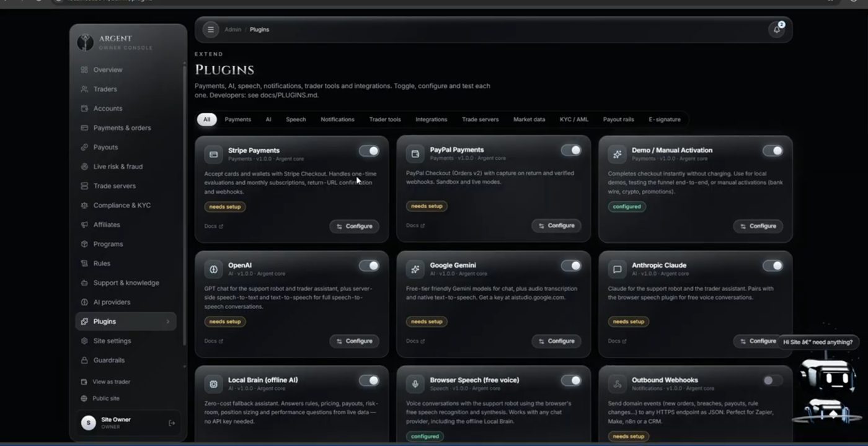
Task: Click the sign-out icon next to Site Owner
Action: [x=172, y=423]
